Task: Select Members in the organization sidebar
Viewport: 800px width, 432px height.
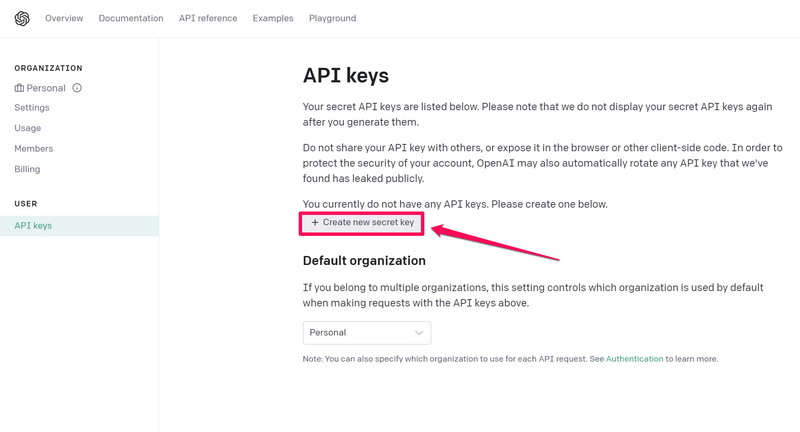Action: [34, 149]
